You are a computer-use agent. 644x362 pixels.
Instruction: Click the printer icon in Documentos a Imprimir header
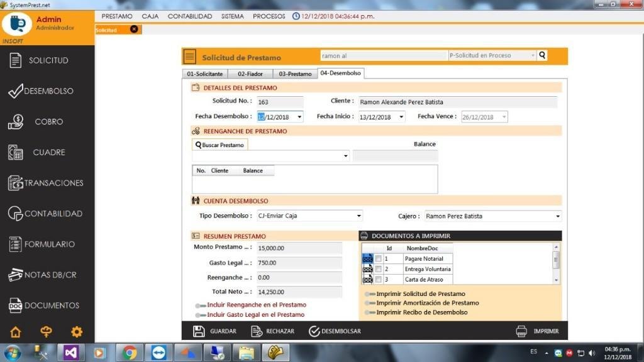pyautogui.click(x=364, y=236)
